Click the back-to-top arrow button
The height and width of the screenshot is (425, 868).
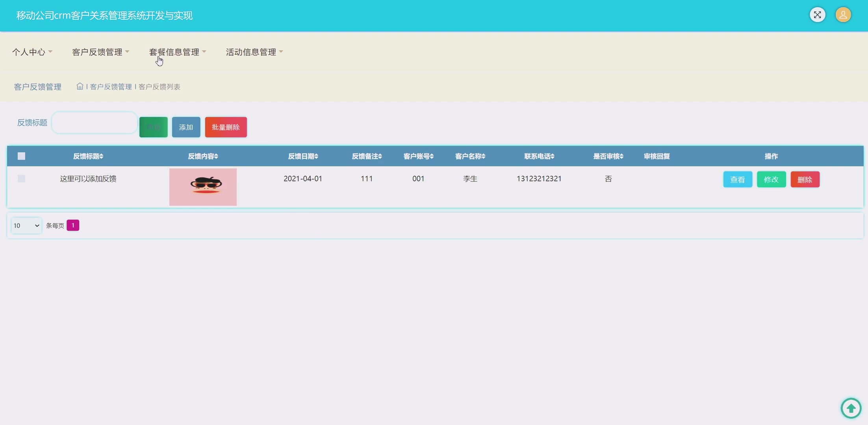(x=851, y=408)
